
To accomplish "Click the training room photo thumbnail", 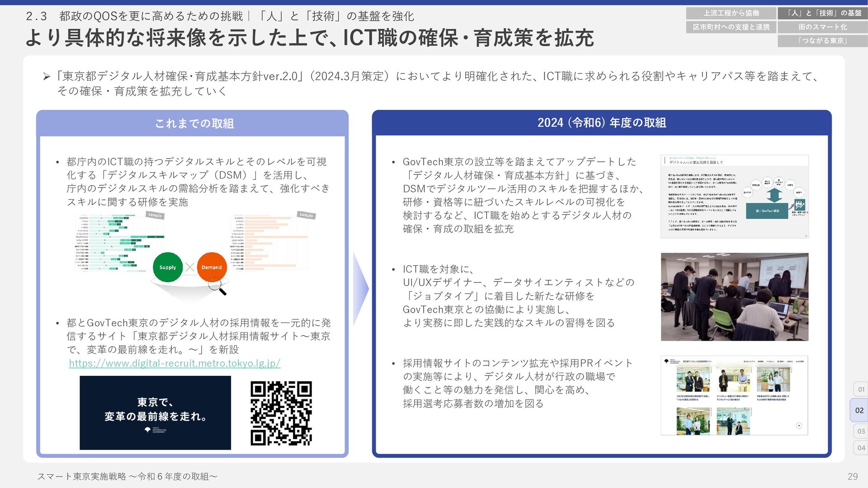I will (x=734, y=297).
